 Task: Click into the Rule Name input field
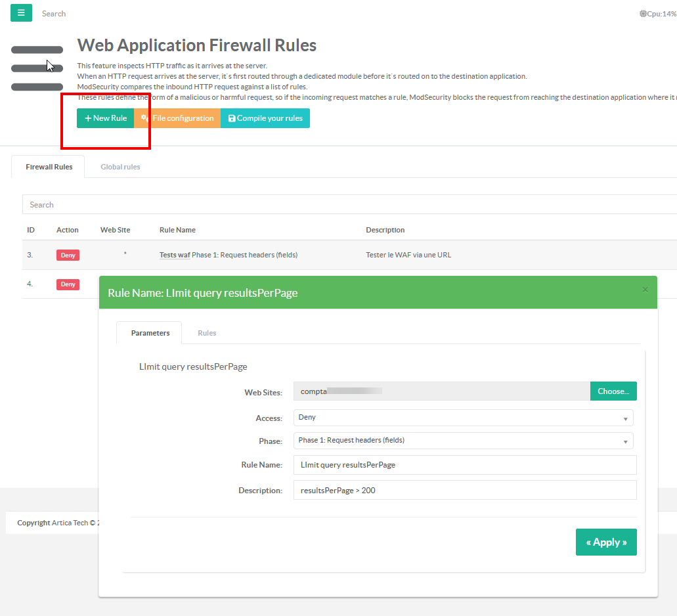[465, 465]
